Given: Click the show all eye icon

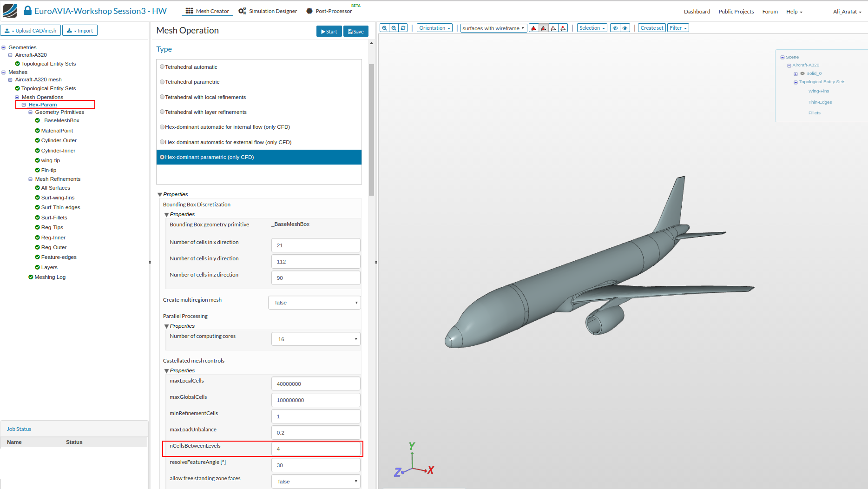Looking at the screenshot, I should click(625, 28).
